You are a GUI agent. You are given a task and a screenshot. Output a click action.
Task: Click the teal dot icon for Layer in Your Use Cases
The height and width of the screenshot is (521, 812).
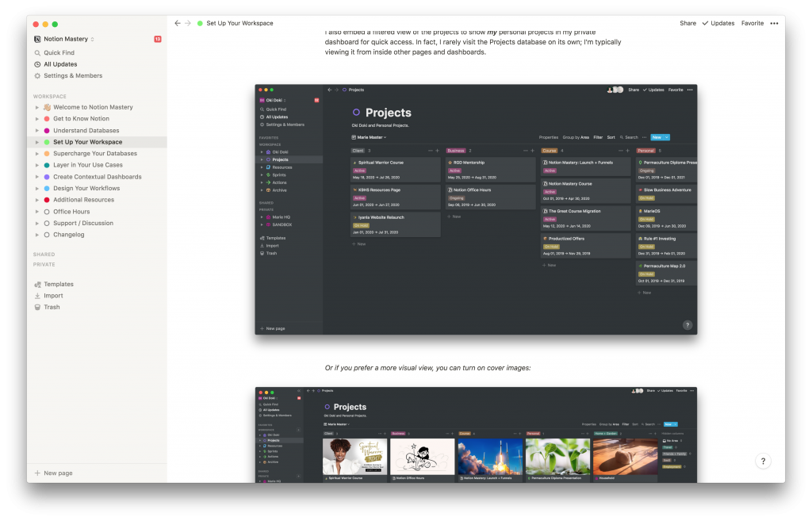[47, 165]
